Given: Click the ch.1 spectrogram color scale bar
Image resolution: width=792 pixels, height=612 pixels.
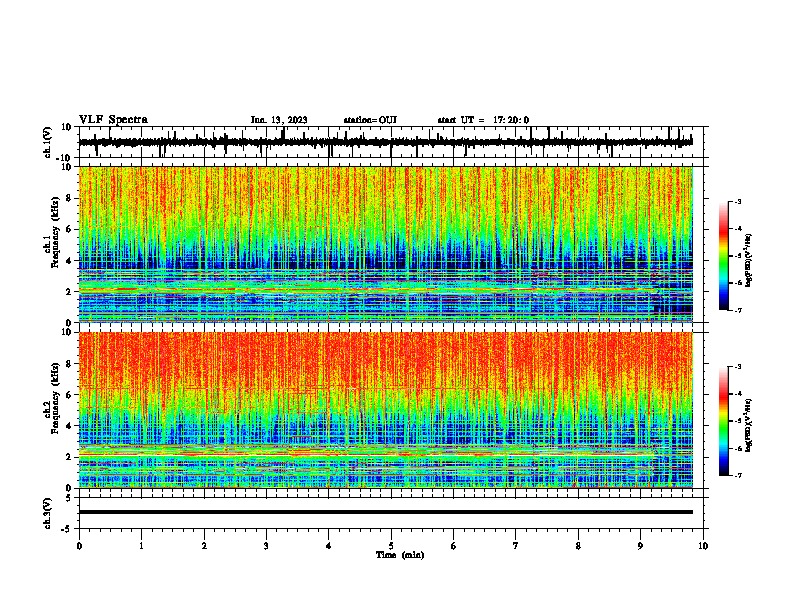Looking at the screenshot, I should tap(724, 256).
